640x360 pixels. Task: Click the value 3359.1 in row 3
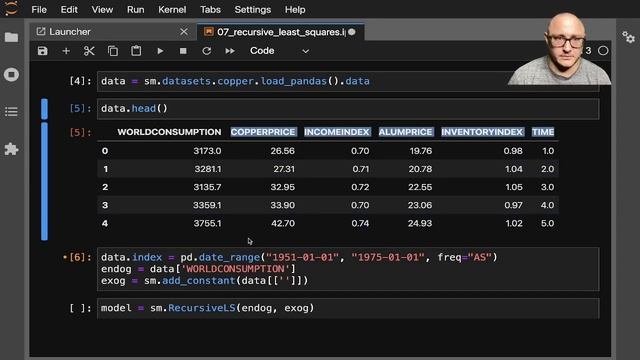click(x=207, y=205)
